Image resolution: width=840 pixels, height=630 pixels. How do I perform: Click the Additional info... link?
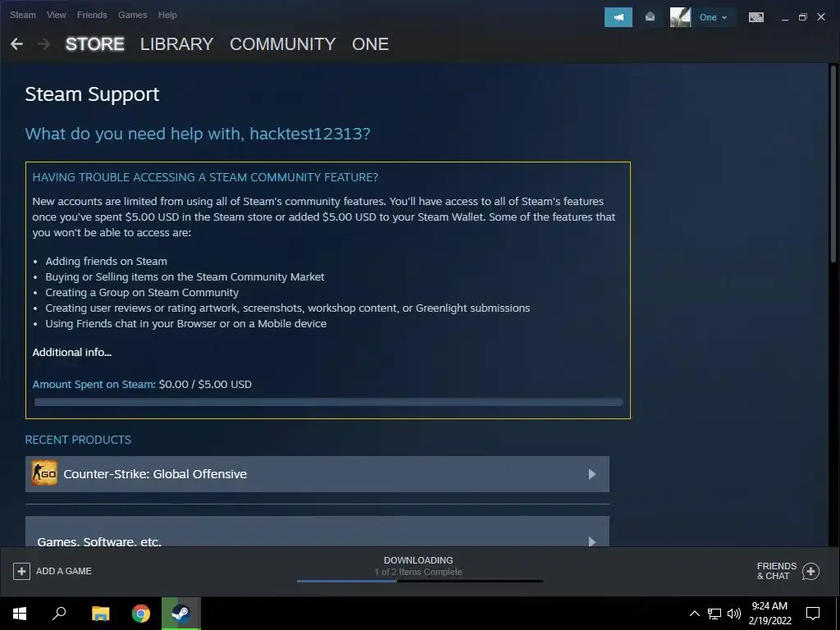coord(72,353)
